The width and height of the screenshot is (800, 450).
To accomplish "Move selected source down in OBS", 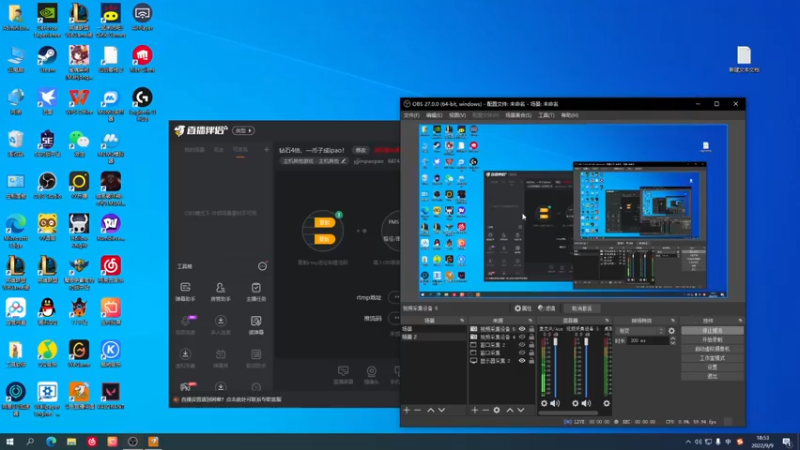I will [x=521, y=410].
